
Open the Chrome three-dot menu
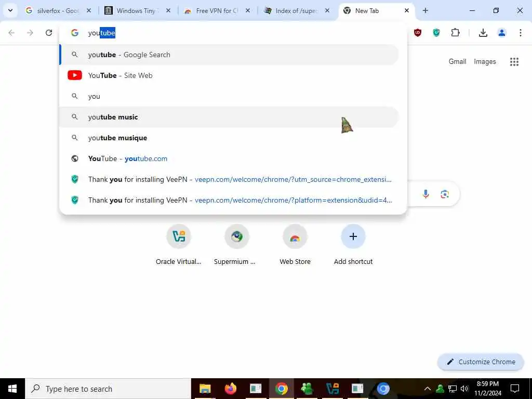(x=521, y=33)
